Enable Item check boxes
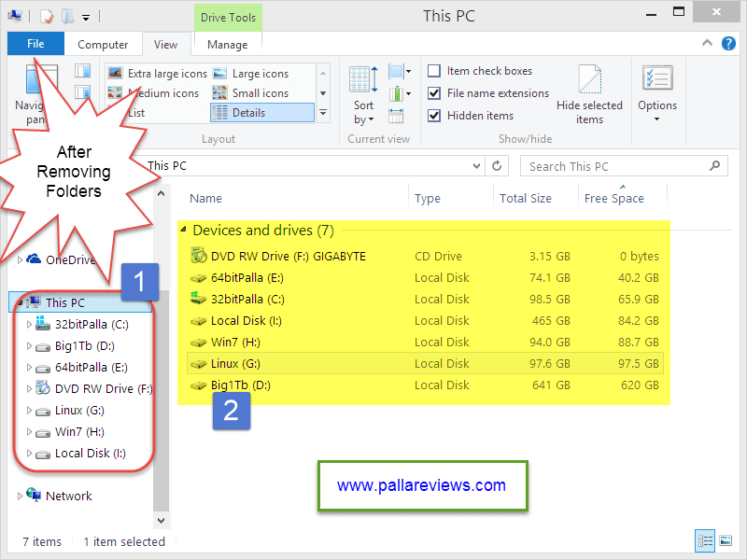Viewport: 747px width, 560px height. pyautogui.click(x=434, y=71)
